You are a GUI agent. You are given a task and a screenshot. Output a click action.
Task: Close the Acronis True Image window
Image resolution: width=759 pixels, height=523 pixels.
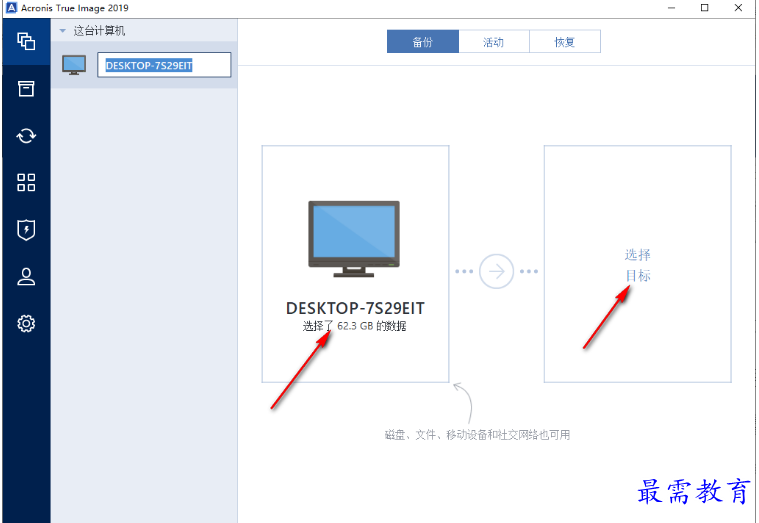pyautogui.click(x=738, y=8)
